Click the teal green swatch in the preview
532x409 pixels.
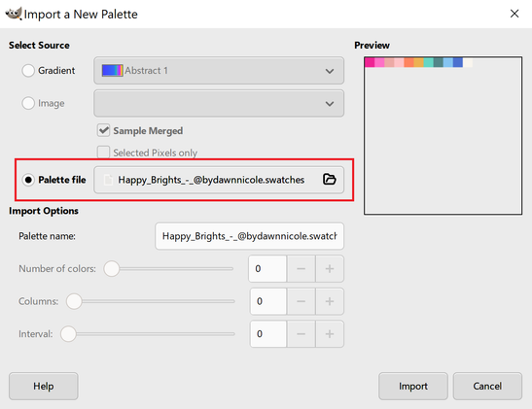429,62
